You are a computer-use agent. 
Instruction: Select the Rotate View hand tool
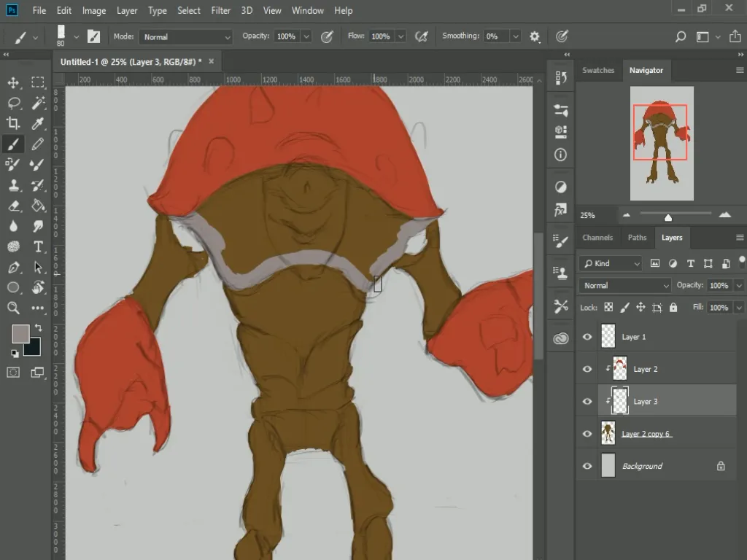pos(38,287)
